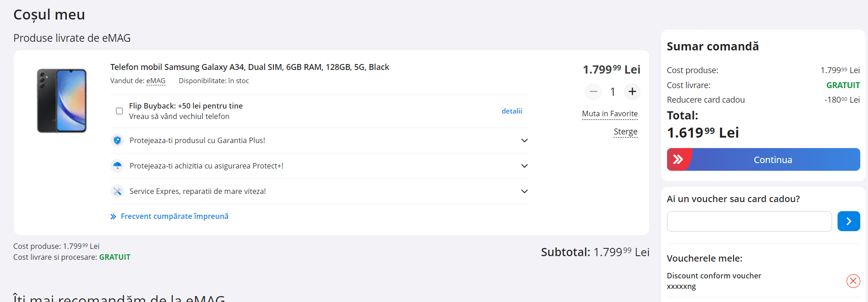The height and width of the screenshot is (302, 868).
Task: Decrease quantity with the minus button
Action: (593, 92)
